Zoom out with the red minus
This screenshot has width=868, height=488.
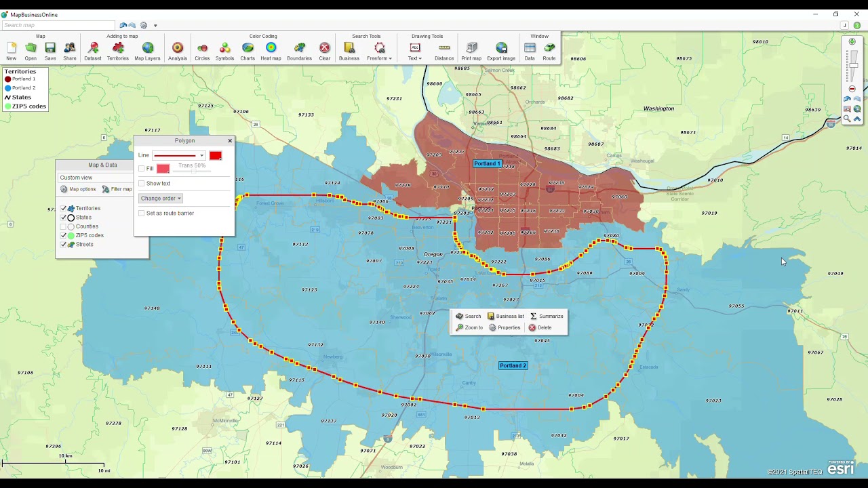(852, 89)
